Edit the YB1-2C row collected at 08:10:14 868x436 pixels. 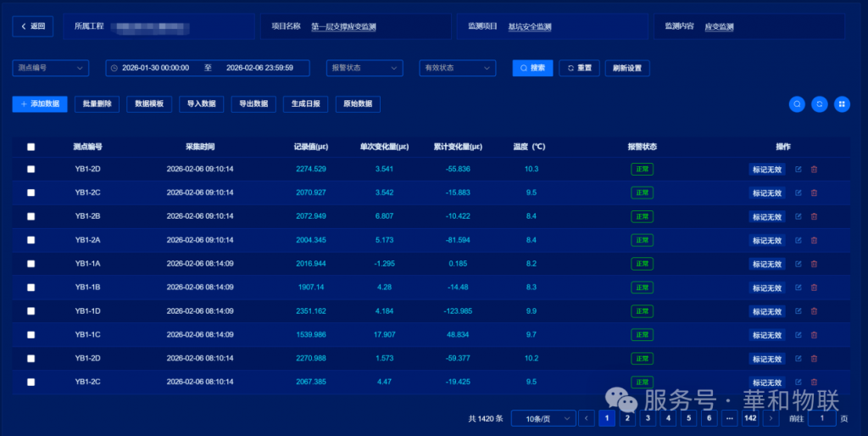[798, 382]
